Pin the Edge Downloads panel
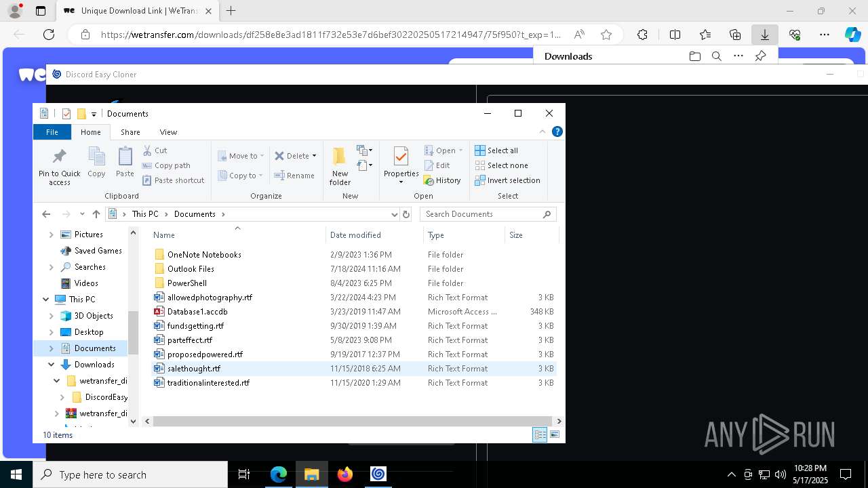Image resolution: width=868 pixels, height=488 pixels. tap(760, 56)
